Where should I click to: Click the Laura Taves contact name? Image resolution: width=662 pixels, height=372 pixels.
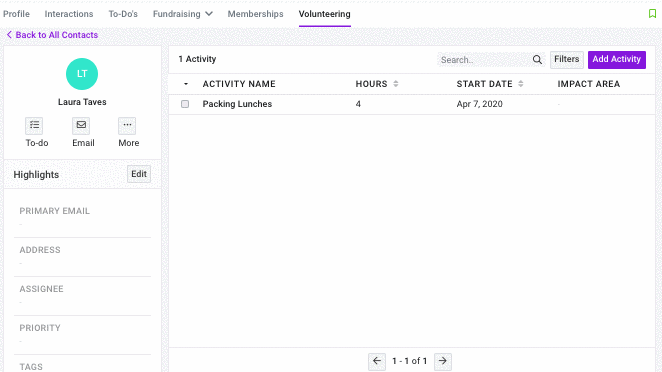tap(82, 102)
